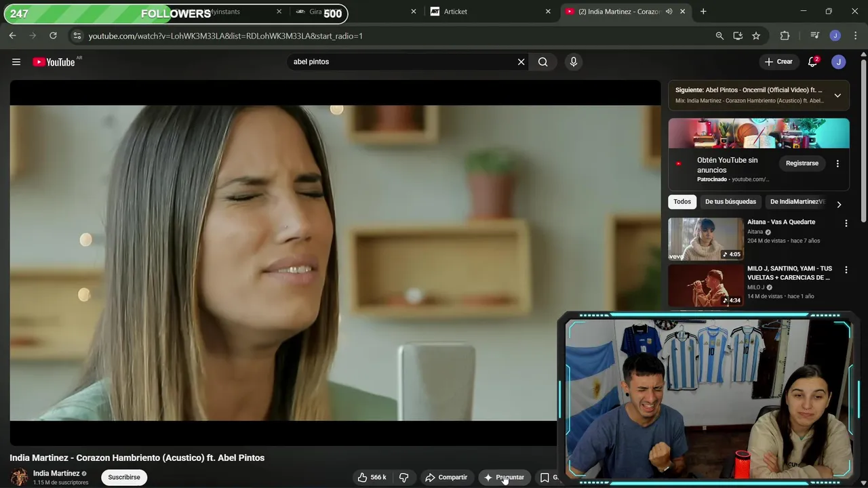
Task: Open the browser extensions puzzle icon
Action: pyautogui.click(x=785, y=36)
